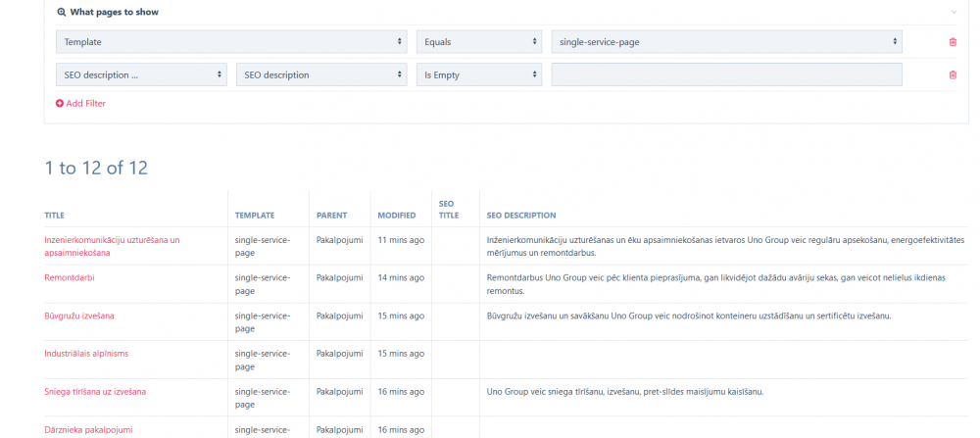This screenshot has width=980, height=438.
Task: Sort the table by Template column header
Action: click(255, 216)
